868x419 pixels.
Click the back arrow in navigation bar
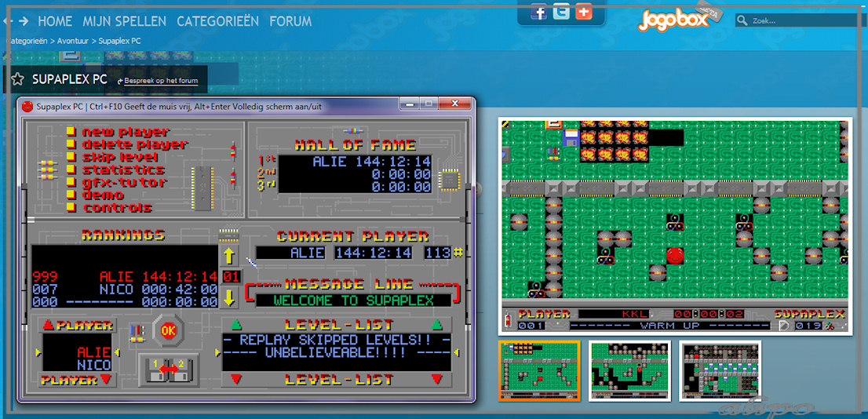pyautogui.click(x=6, y=21)
